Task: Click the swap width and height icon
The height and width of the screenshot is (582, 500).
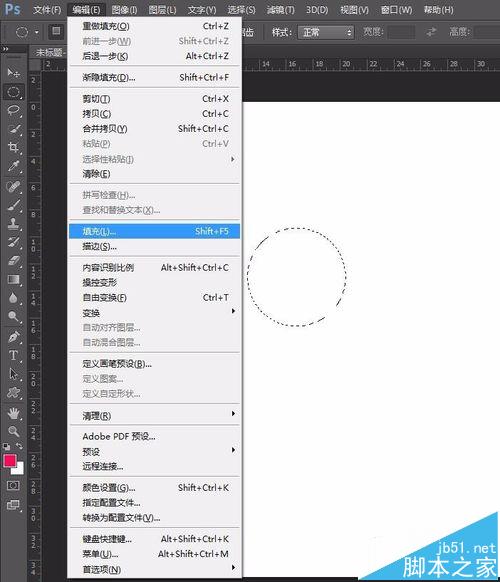Action: pyautogui.click(x=431, y=32)
